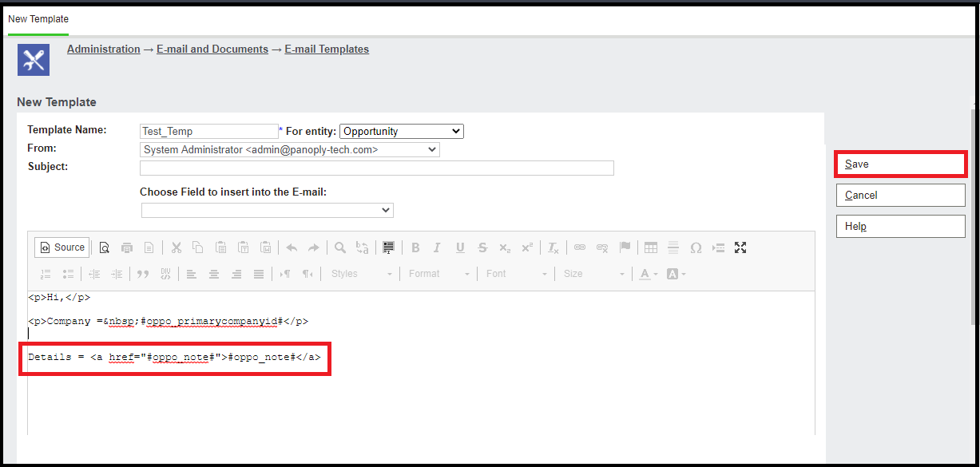Click the Justify icon
Screen dimensions: 980x467
(x=259, y=274)
